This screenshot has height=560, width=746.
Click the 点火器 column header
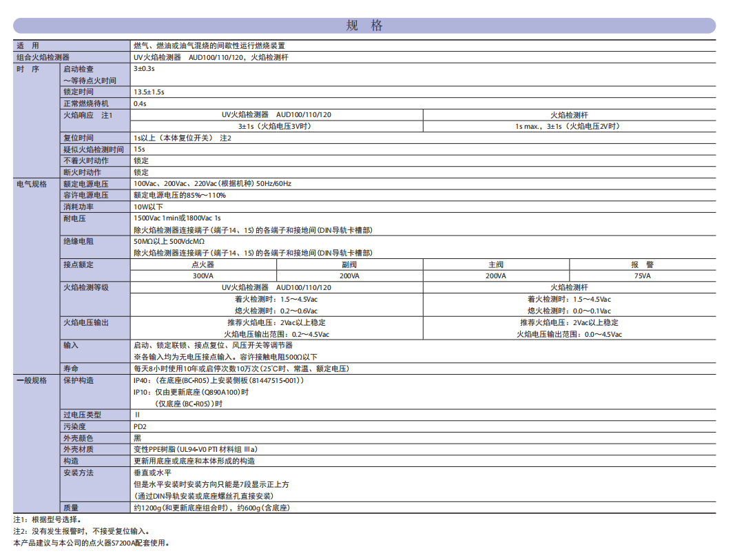pos(203,265)
